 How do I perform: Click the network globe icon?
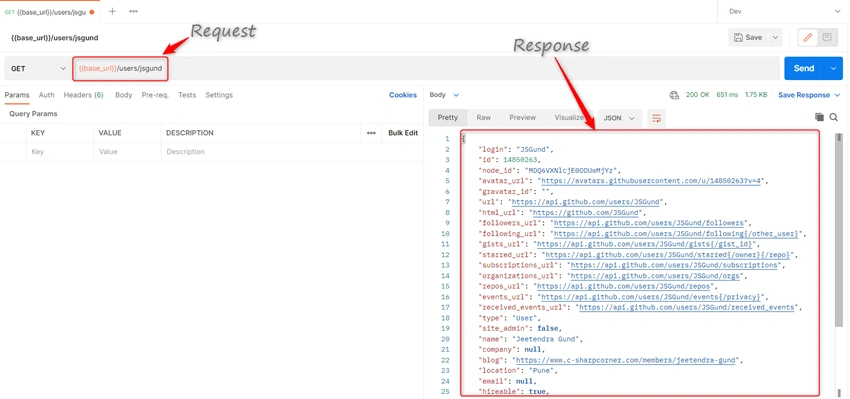[x=674, y=95]
